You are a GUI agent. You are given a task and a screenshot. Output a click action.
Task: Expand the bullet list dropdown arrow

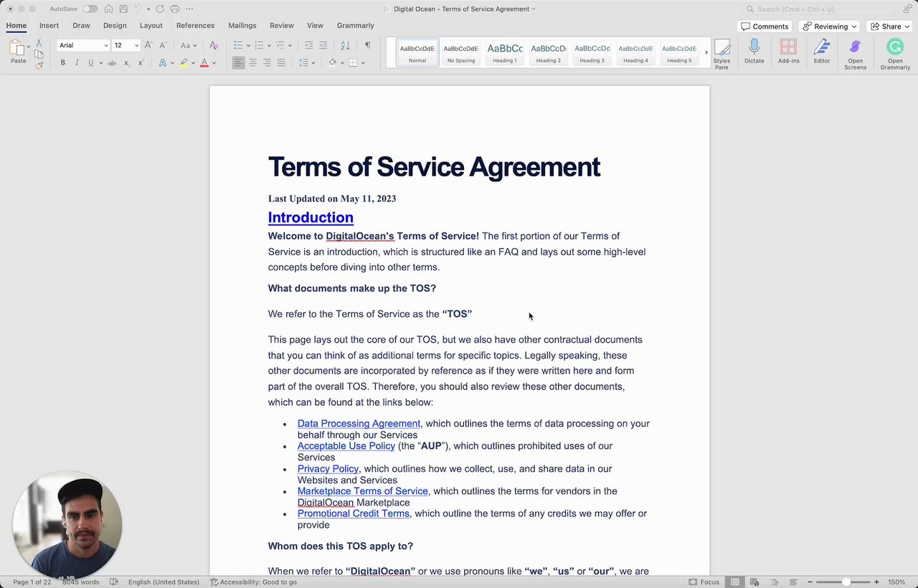248,46
